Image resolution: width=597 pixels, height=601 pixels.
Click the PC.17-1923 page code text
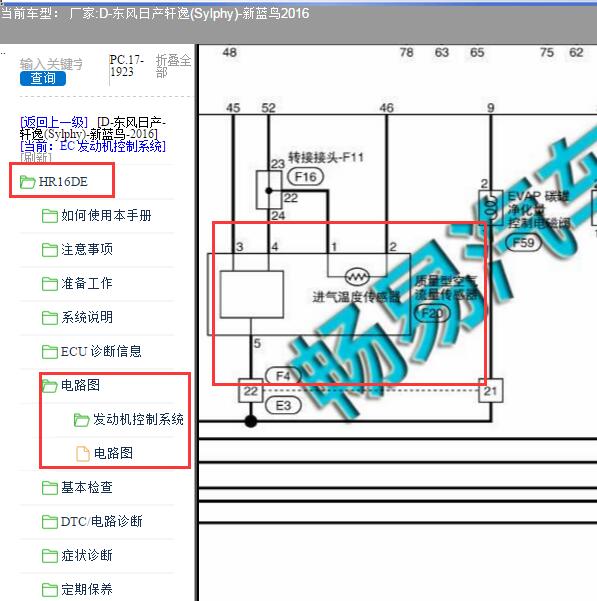coord(127,66)
